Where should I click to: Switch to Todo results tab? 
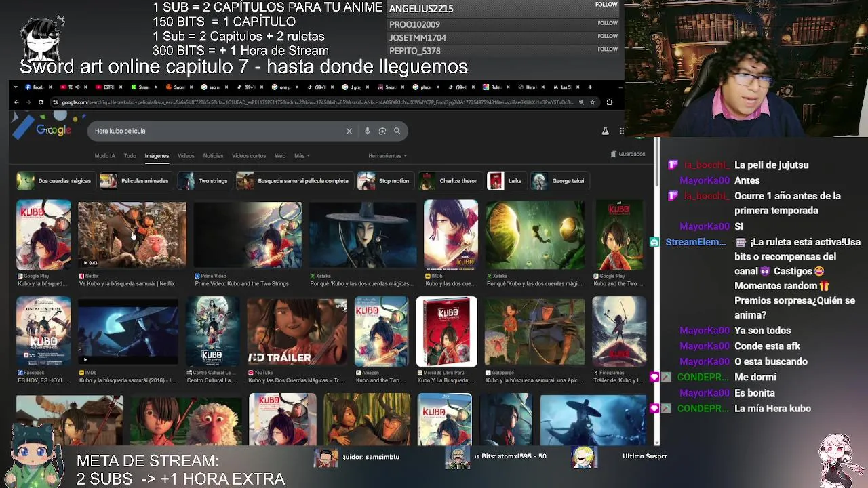[x=130, y=156]
